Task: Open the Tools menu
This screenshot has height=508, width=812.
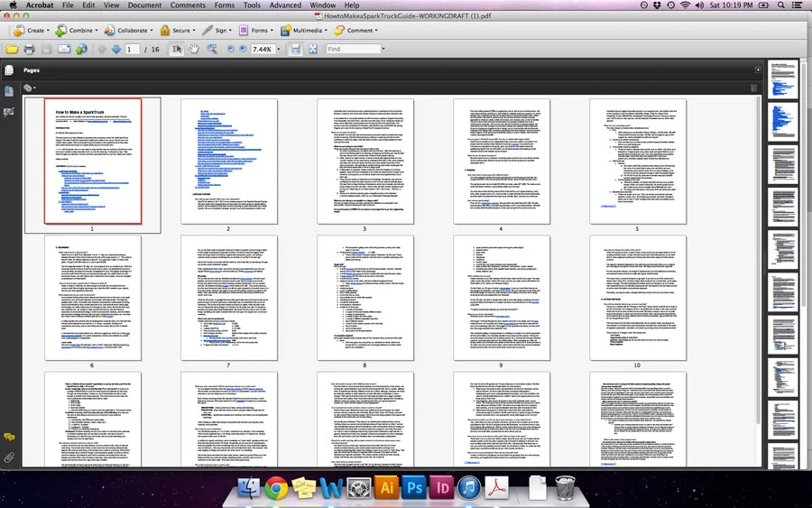Action: (252, 5)
